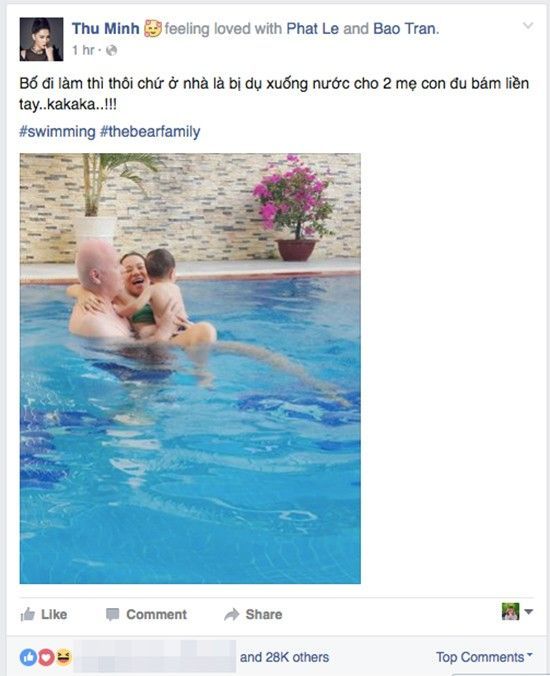Open the comment-as profile selector arrow
550x676 pixels.
[x=529, y=611]
